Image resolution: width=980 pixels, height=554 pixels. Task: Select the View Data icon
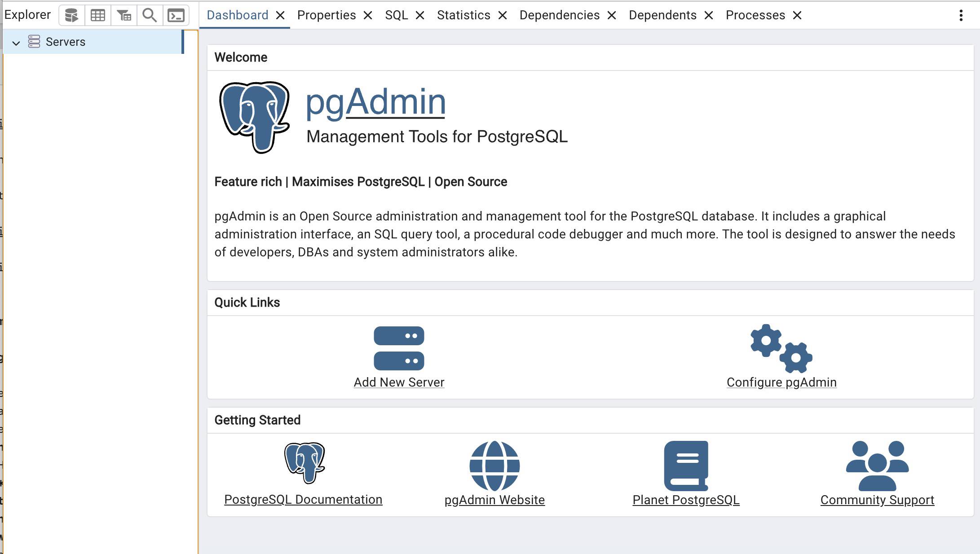click(98, 14)
